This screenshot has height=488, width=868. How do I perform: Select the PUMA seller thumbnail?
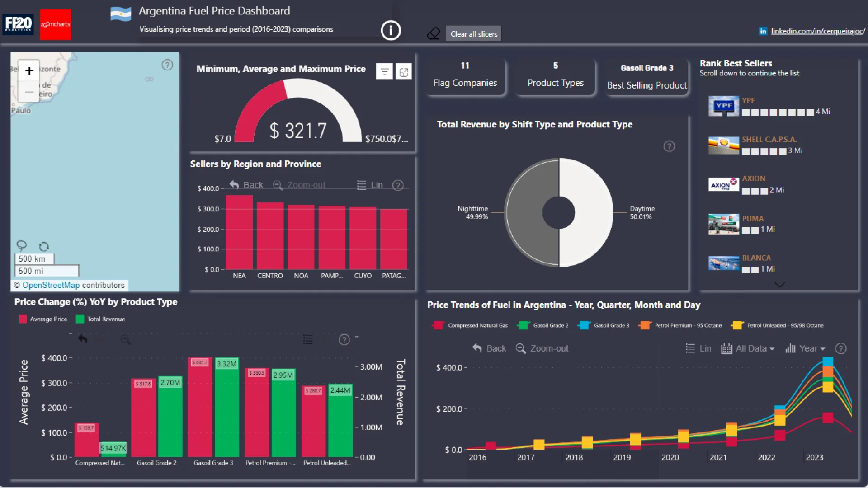[x=723, y=224]
